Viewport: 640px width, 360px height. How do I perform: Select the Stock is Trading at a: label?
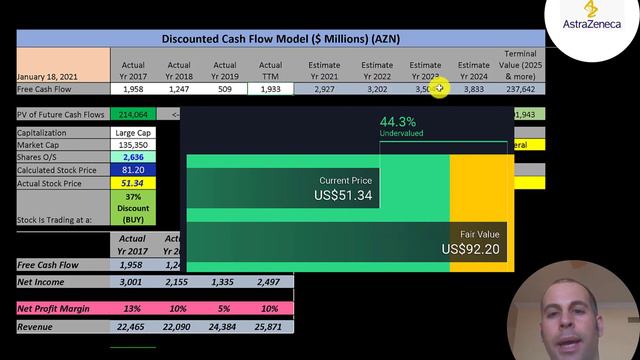63,207
